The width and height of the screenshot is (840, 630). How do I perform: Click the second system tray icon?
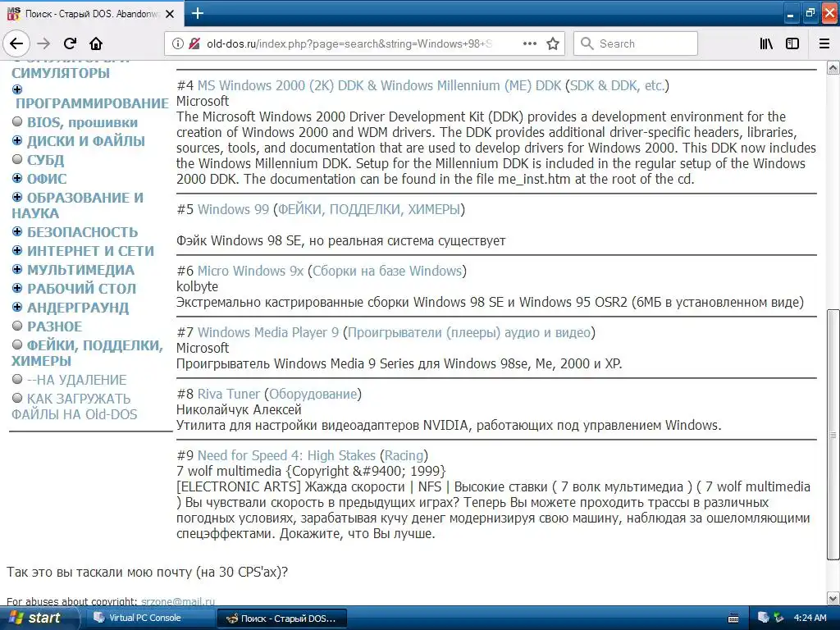click(x=779, y=618)
